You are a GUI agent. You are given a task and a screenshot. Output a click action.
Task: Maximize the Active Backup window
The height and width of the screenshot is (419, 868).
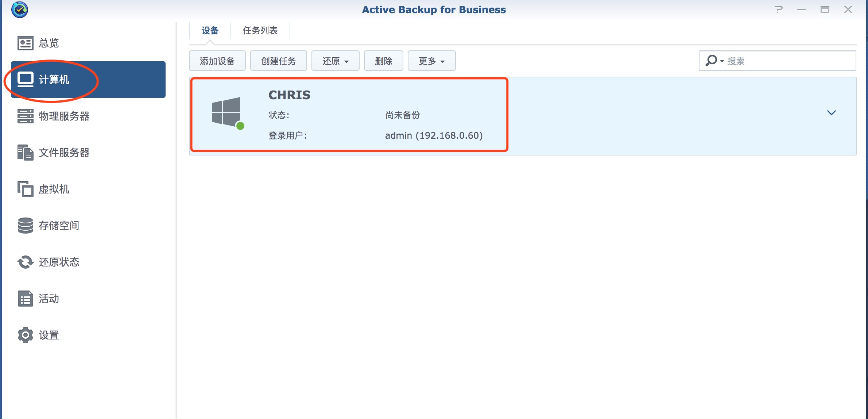click(825, 9)
